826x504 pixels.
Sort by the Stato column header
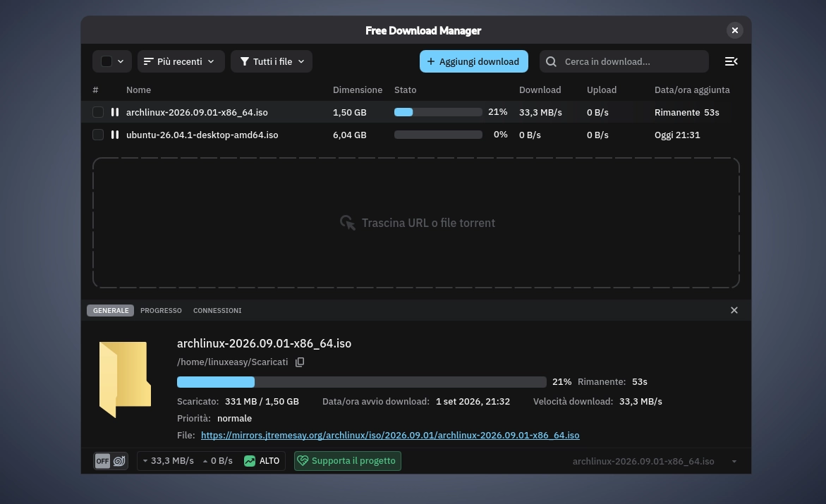point(406,90)
